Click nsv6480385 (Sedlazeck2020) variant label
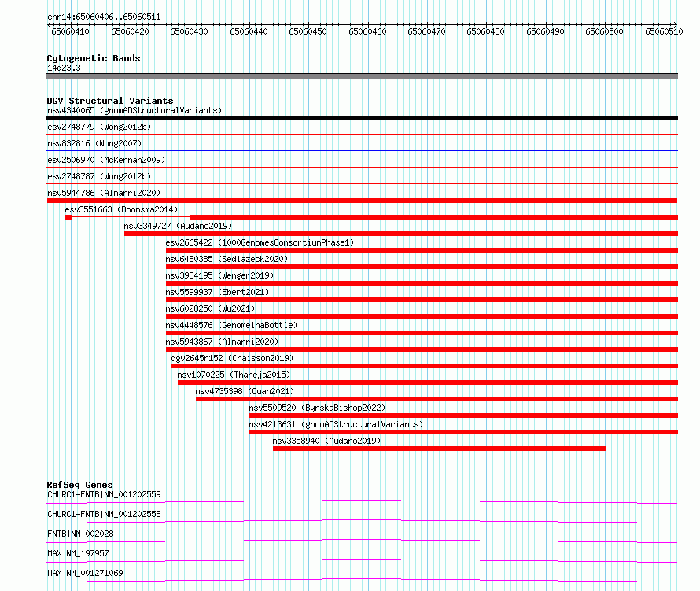The height and width of the screenshot is (591, 700). click(x=227, y=259)
